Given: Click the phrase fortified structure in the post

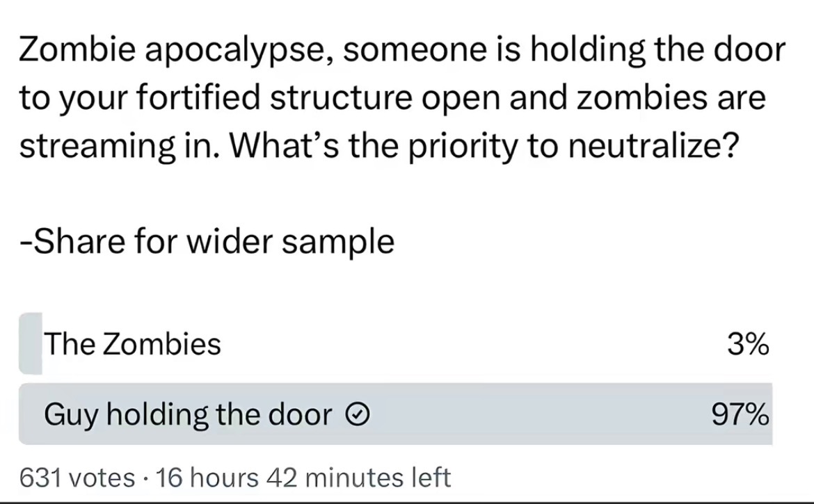Looking at the screenshot, I should click(275, 97).
